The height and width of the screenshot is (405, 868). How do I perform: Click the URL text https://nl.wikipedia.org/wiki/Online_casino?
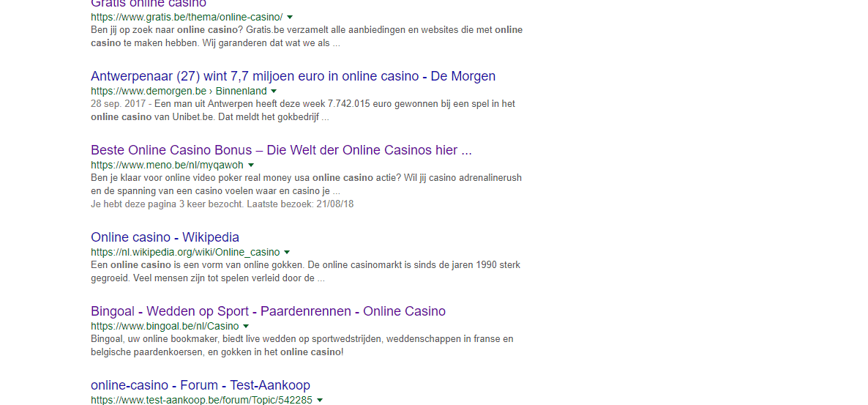(185, 252)
